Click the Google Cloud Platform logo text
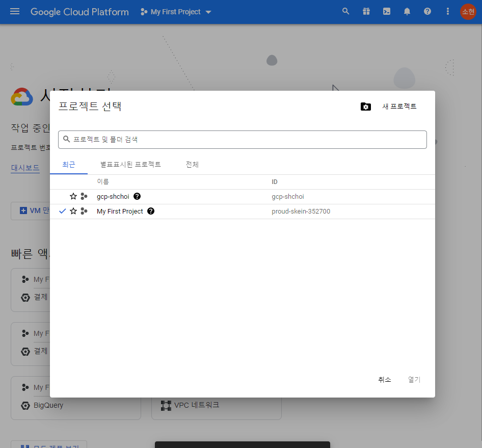482x448 pixels. click(79, 12)
